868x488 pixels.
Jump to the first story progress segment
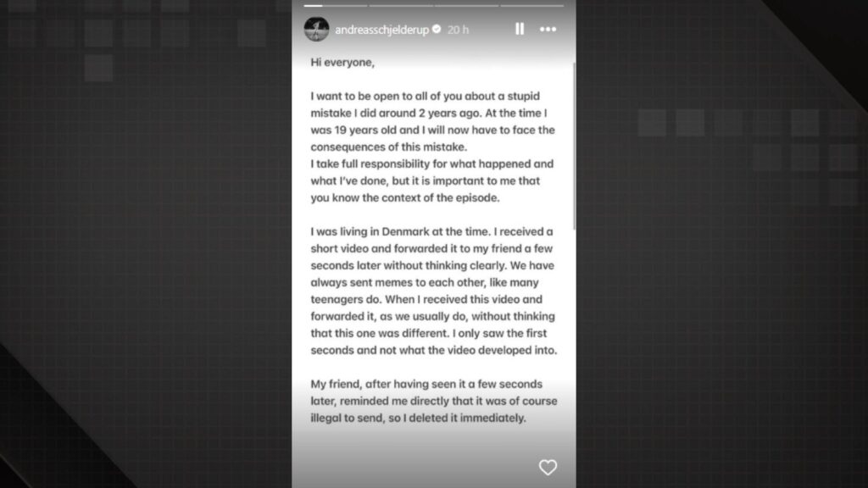[335, 5]
